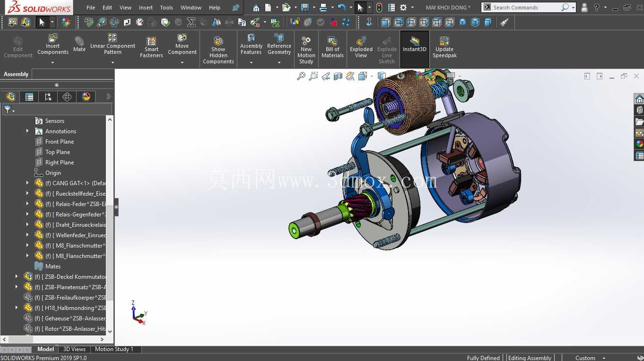Expand the Rueckstellfeder component node

[27, 194]
